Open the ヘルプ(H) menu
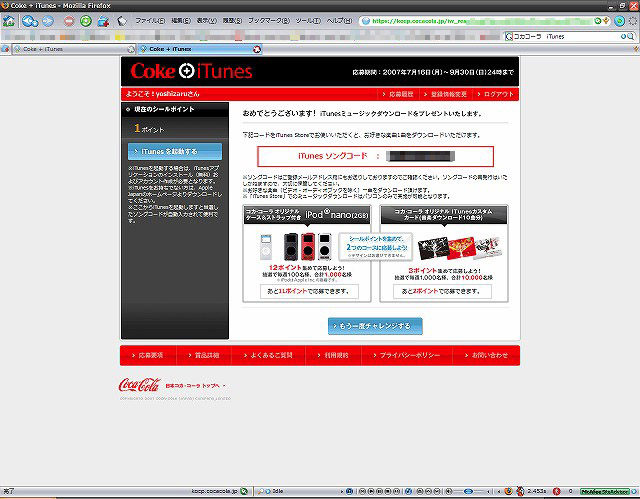The image size is (640, 499). click(x=339, y=20)
